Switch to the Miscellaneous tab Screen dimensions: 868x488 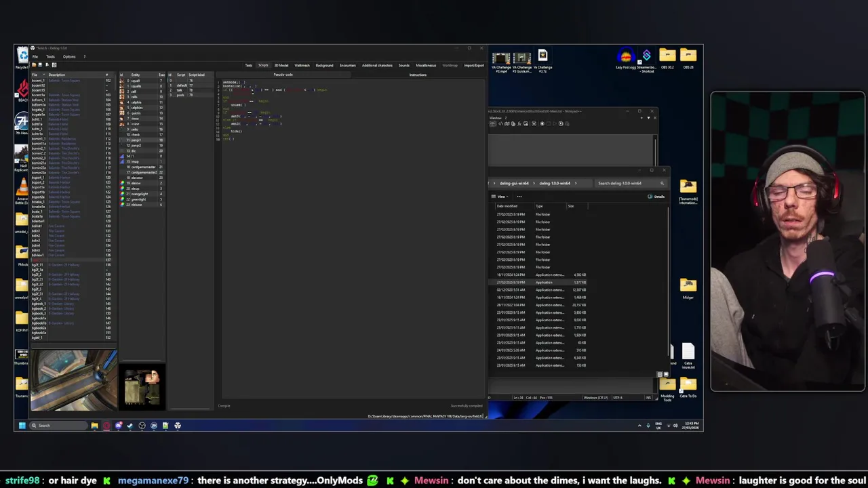(x=426, y=65)
